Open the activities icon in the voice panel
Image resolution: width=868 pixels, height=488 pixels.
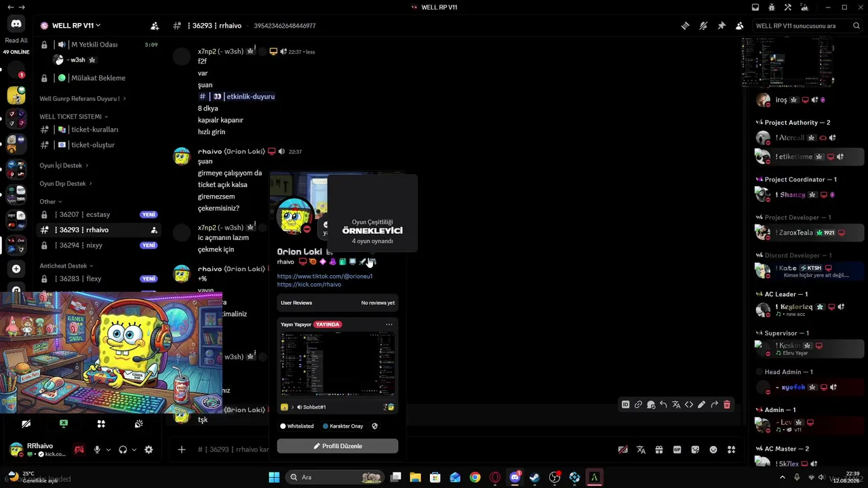point(101,424)
